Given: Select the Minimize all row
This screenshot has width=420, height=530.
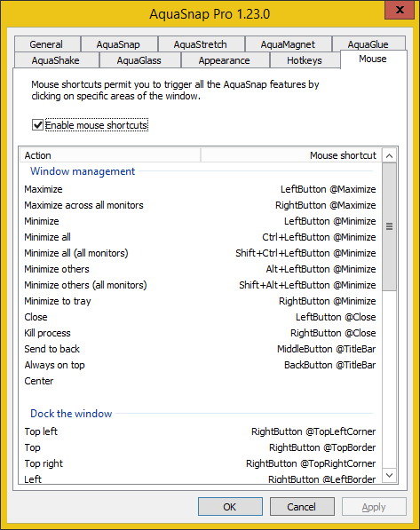Looking at the screenshot, I should (x=200, y=237).
